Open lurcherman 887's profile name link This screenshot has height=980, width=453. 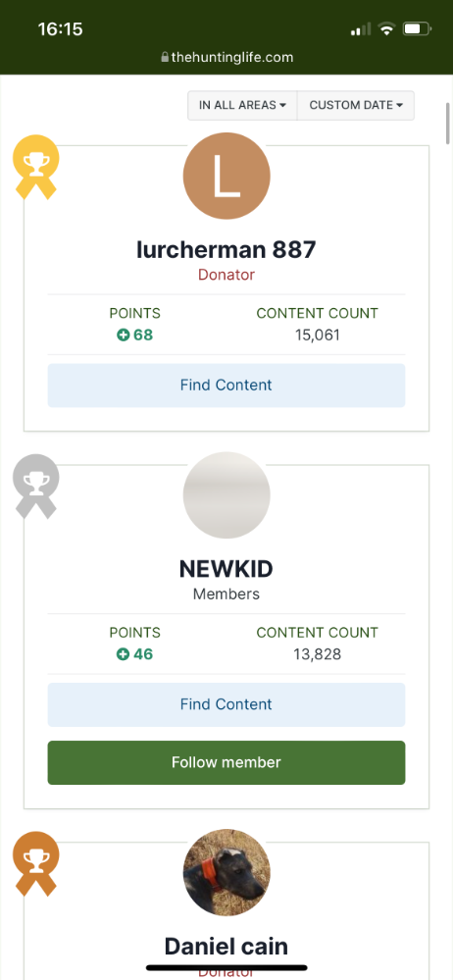[226, 250]
